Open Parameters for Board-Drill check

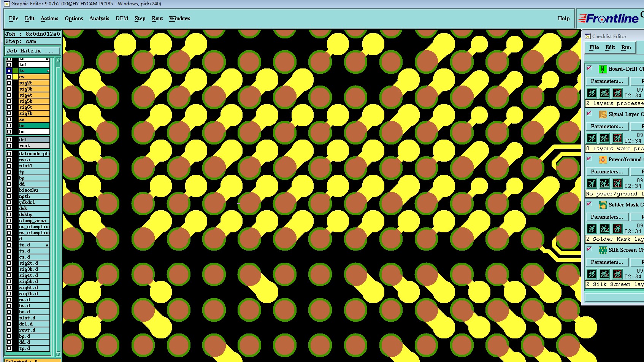[x=607, y=81]
